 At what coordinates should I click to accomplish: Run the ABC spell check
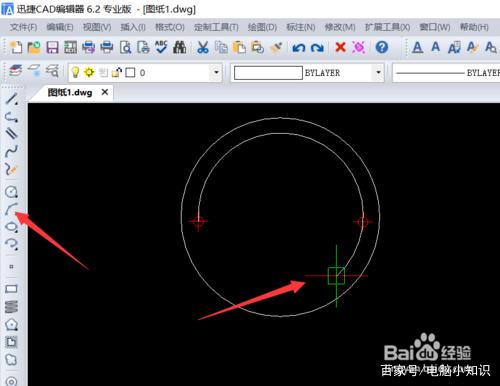point(161,47)
